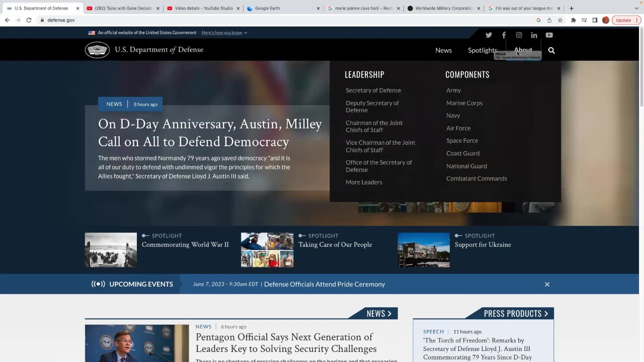This screenshot has width=644, height=362.
Task: Open the Facebook icon in header
Action: click(x=504, y=35)
